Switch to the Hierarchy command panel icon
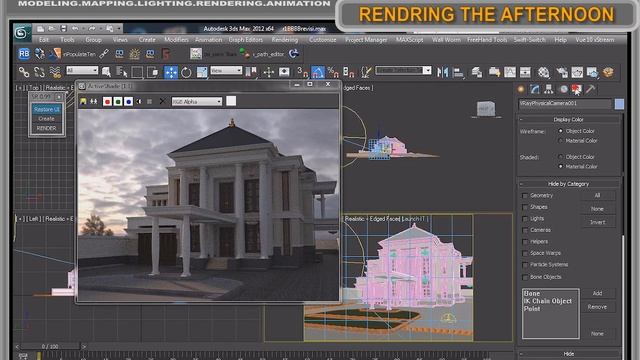 549,89
